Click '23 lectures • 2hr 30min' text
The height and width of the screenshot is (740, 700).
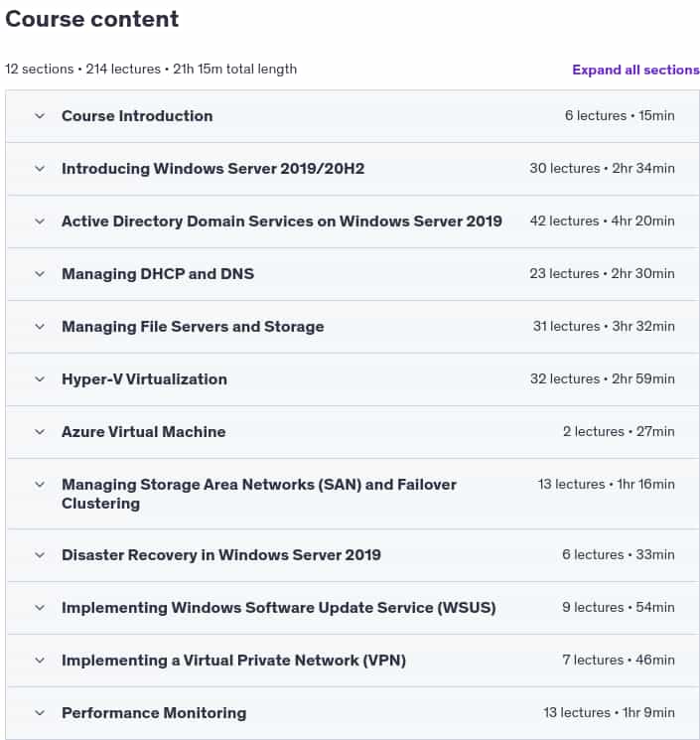(602, 274)
